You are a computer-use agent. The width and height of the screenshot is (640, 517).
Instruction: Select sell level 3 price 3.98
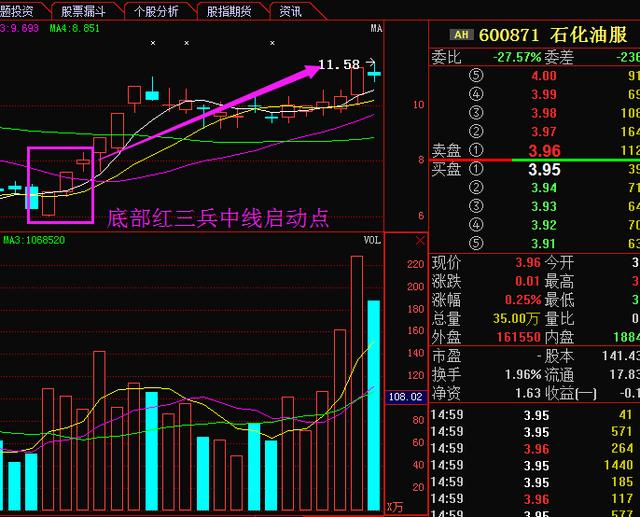[544, 113]
